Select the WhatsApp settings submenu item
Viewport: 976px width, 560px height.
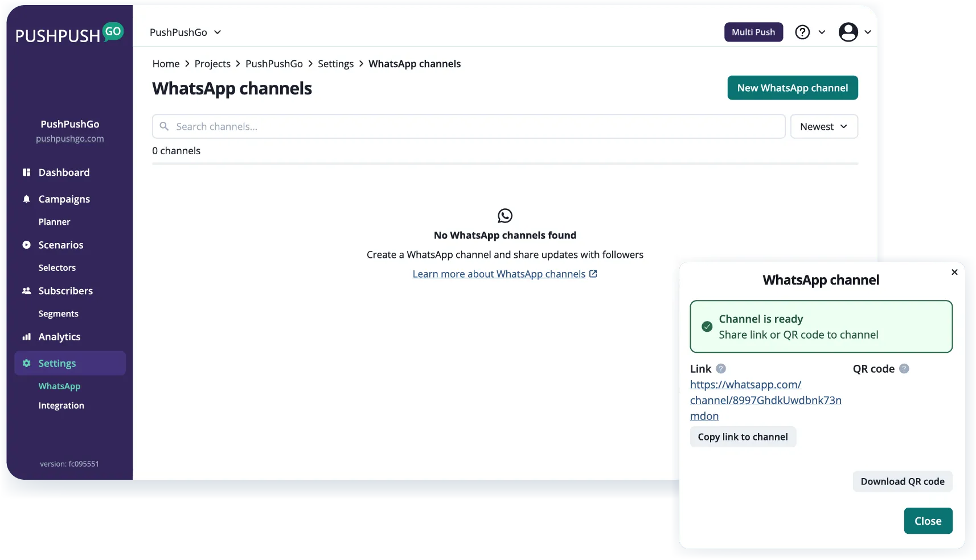[59, 386]
